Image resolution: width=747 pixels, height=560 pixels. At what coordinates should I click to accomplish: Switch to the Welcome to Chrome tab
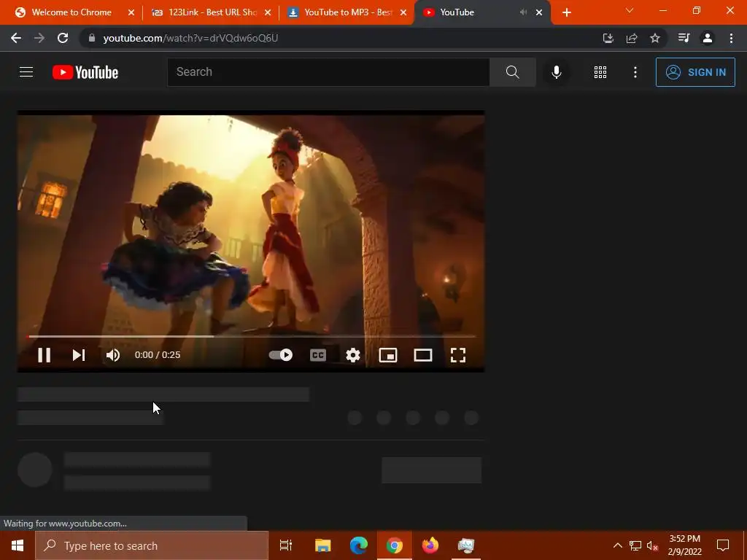71,12
